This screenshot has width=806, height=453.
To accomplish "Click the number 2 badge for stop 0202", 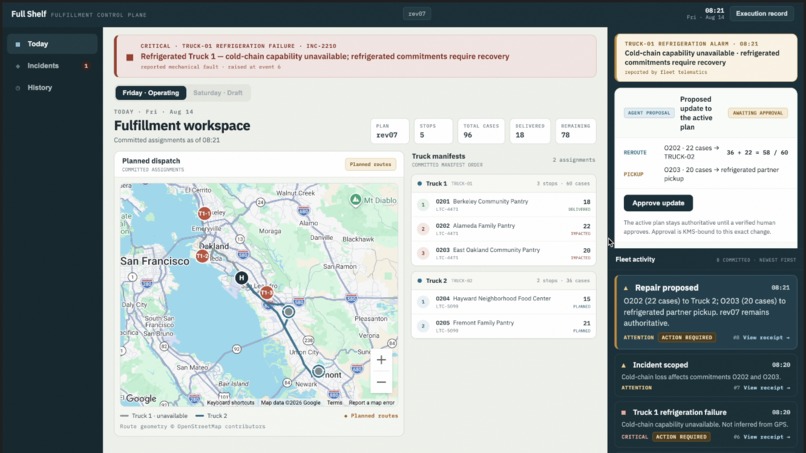I will pyautogui.click(x=423, y=229).
